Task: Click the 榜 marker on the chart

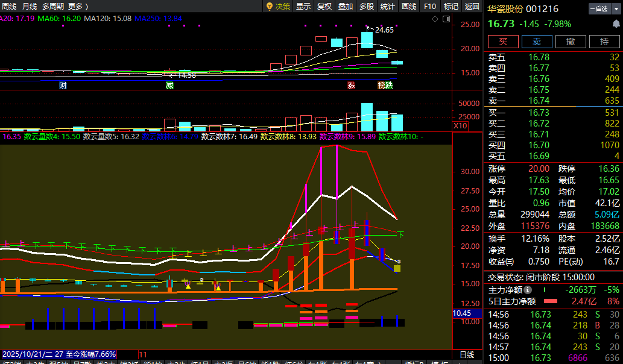Action: (x=381, y=86)
